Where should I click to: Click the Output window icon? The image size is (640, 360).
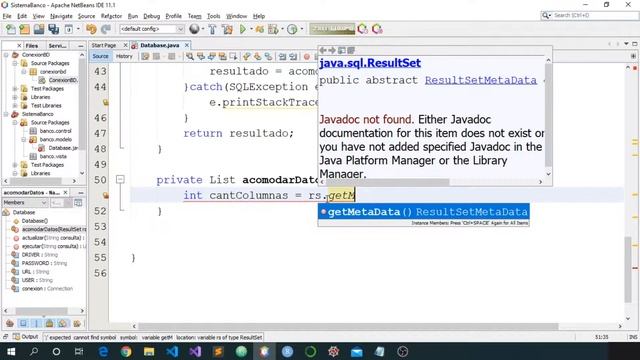(x=16, y=337)
